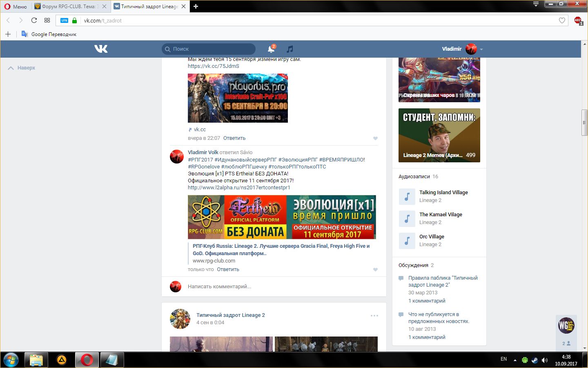Image resolution: width=588 pixels, height=368 pixels.
Task: Play the Talking Island Village audio
Action: [x=407, y=196]
